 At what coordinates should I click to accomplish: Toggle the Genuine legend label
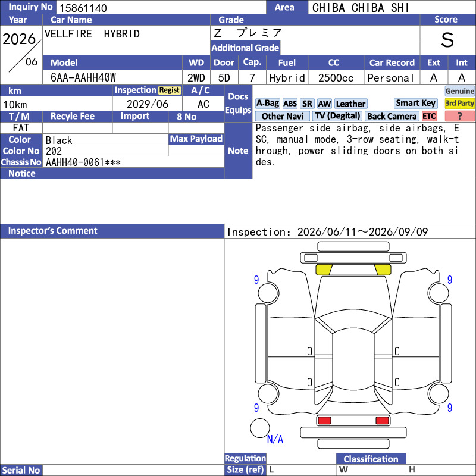[459, 91]
